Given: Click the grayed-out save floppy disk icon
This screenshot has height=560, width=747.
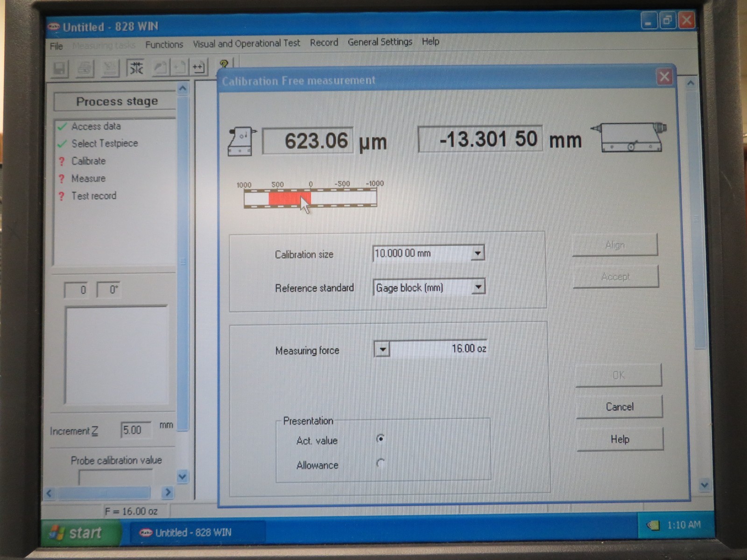Looking at the screenshot, I should 59,69.
